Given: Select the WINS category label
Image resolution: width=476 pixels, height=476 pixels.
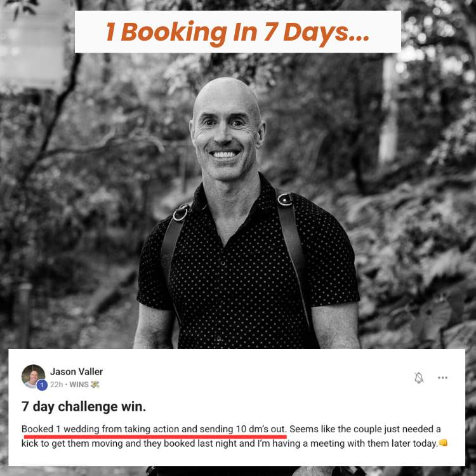Looking at the screenshot, I should click(x=79, y=385).
